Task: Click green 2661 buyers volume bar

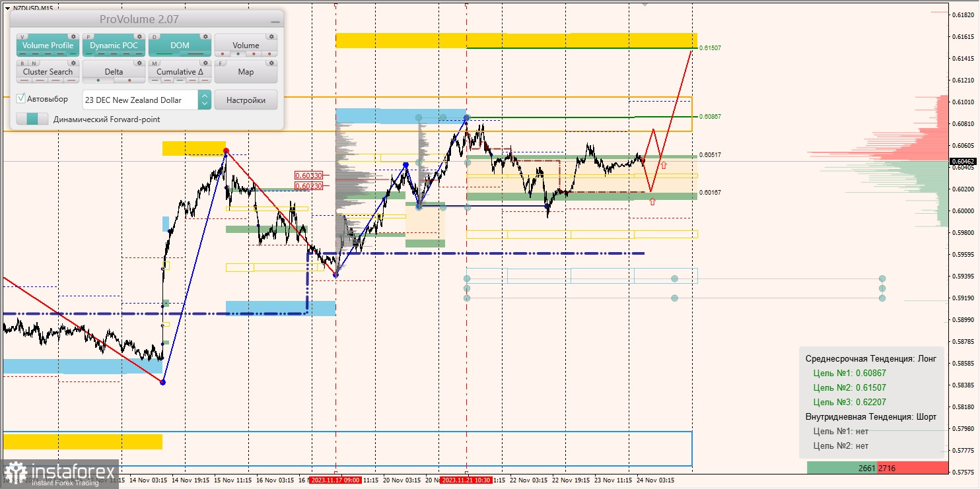Action: [841, 468]
